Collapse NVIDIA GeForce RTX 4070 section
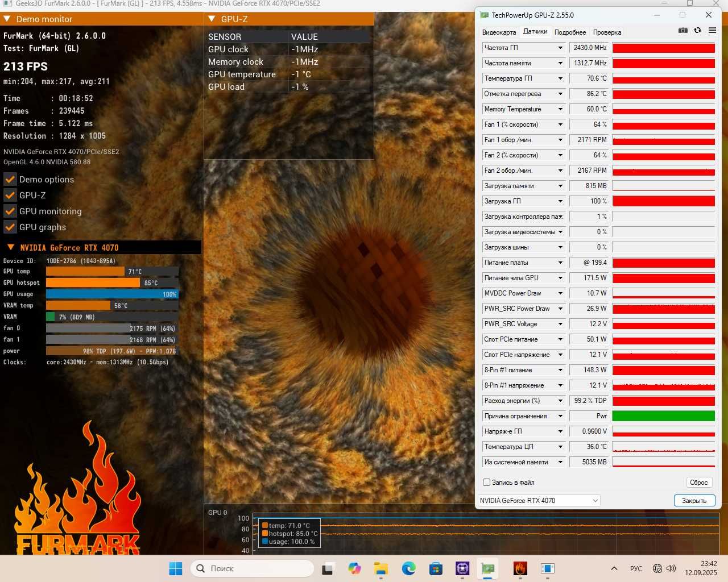This screenshot has height=582, width=728. (x=10, y=247)
